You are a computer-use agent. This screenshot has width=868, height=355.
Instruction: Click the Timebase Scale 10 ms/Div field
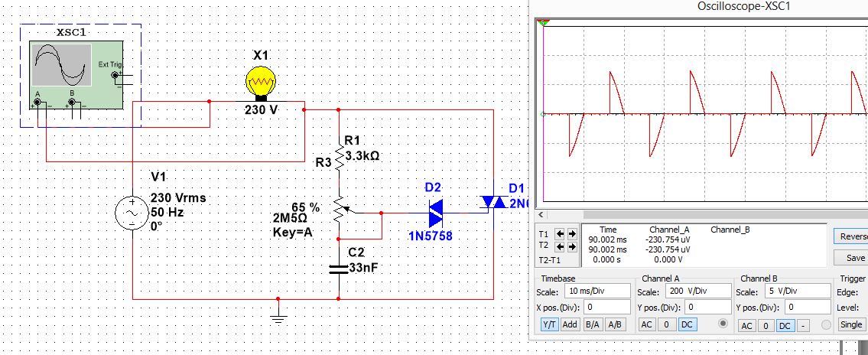coord(597,291)
